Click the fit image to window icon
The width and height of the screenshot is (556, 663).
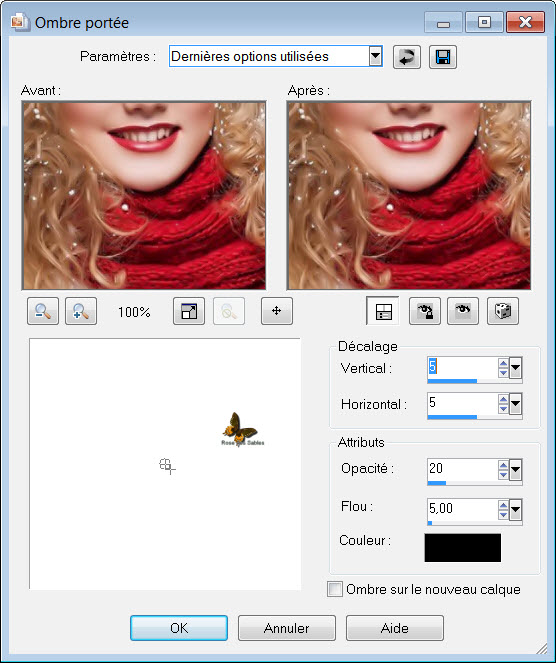click(189, 311)
